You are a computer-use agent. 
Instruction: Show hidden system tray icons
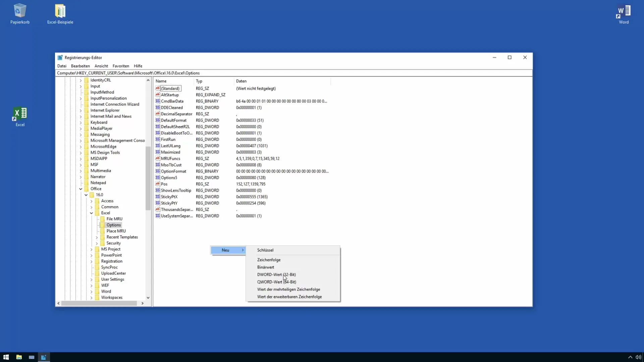click(630, 357)
